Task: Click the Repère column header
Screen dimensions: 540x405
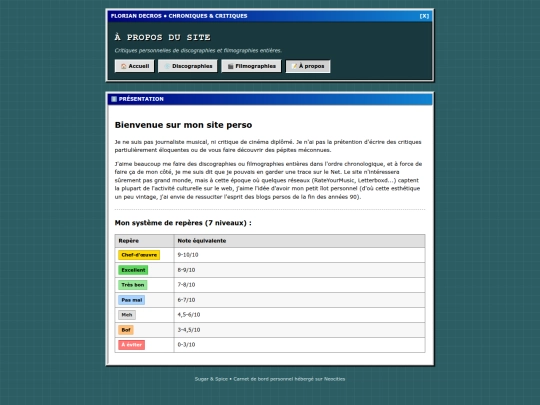Action: 144,241
